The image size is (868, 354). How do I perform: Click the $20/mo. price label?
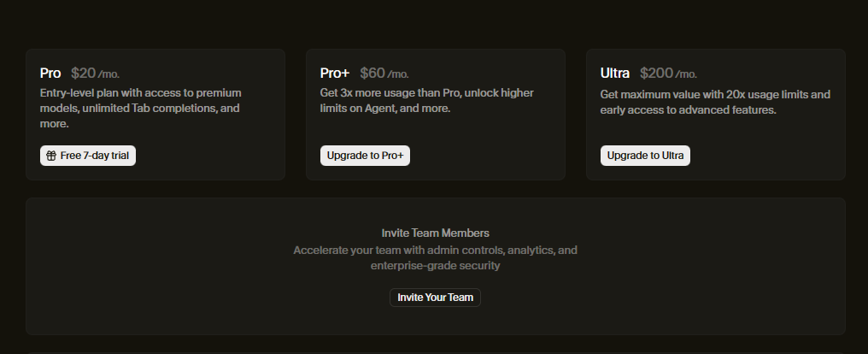click(95, 74)
